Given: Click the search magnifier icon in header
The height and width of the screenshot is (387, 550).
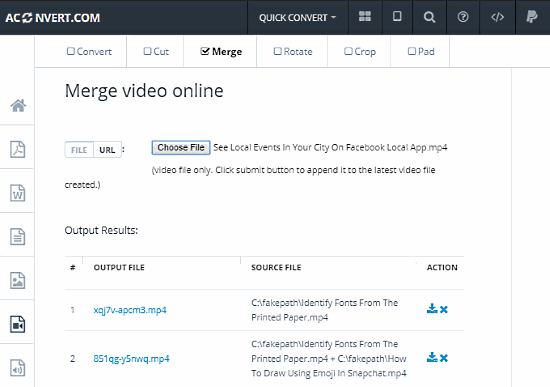Looking at the screenshot, I should (x=429, y=17).
